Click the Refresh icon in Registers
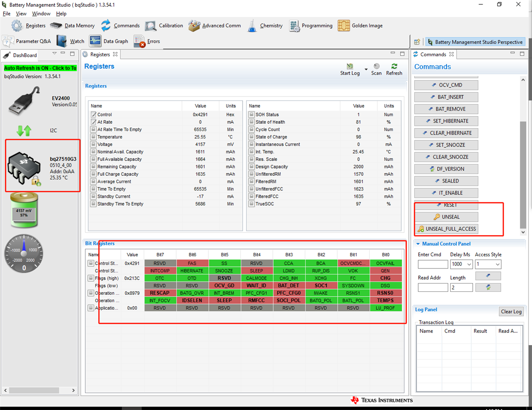Viewport: 532px width, 410px height. [394, 66]
